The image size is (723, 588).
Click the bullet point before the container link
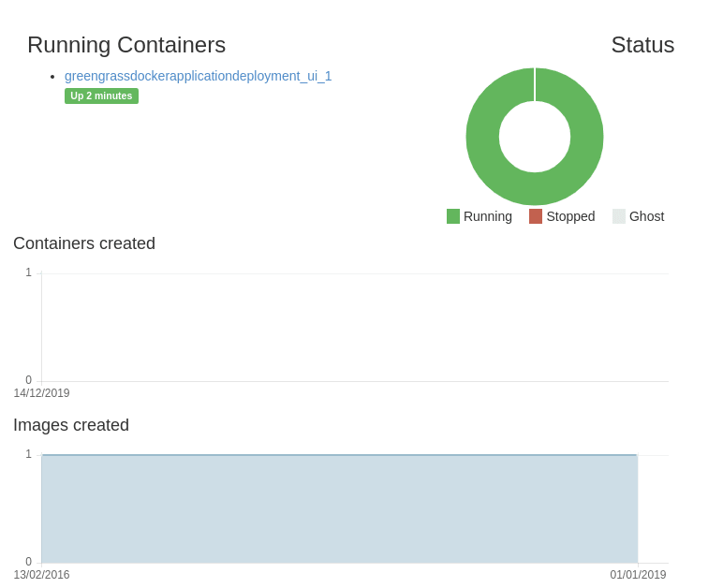(52, 77)
